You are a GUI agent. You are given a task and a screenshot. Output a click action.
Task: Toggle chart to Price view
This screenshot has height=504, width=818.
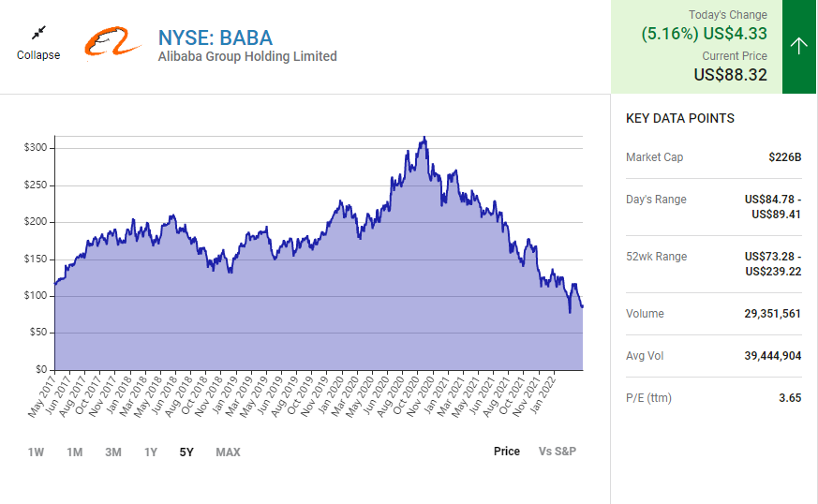[x=507, y=452]
